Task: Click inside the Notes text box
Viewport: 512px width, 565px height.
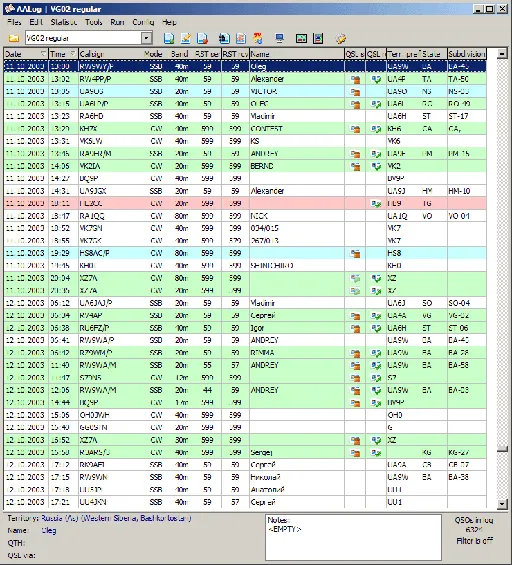Action: coord(353,537)
